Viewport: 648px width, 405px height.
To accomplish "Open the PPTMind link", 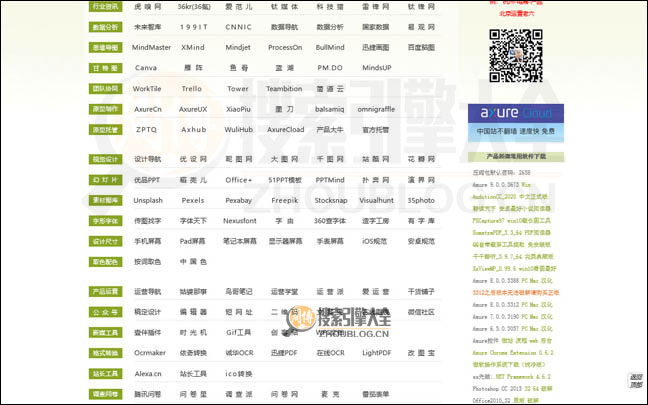I will 330,180.
